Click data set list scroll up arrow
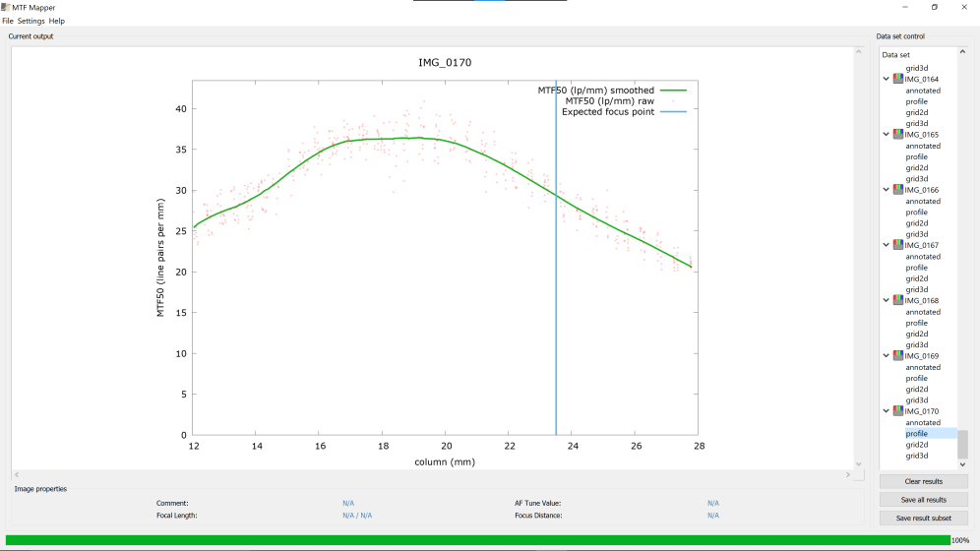Image resolution: width=980 pixels, height=551 pixels. [x=962, y=52]
